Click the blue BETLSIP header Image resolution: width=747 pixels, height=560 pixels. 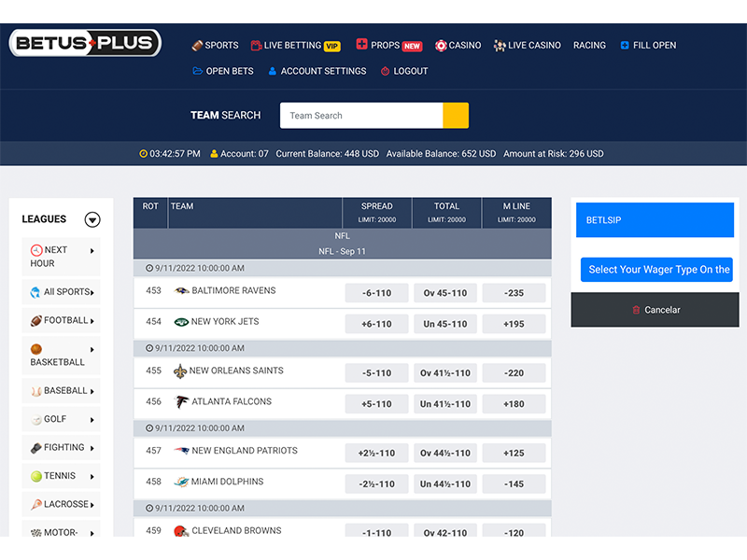655,220
